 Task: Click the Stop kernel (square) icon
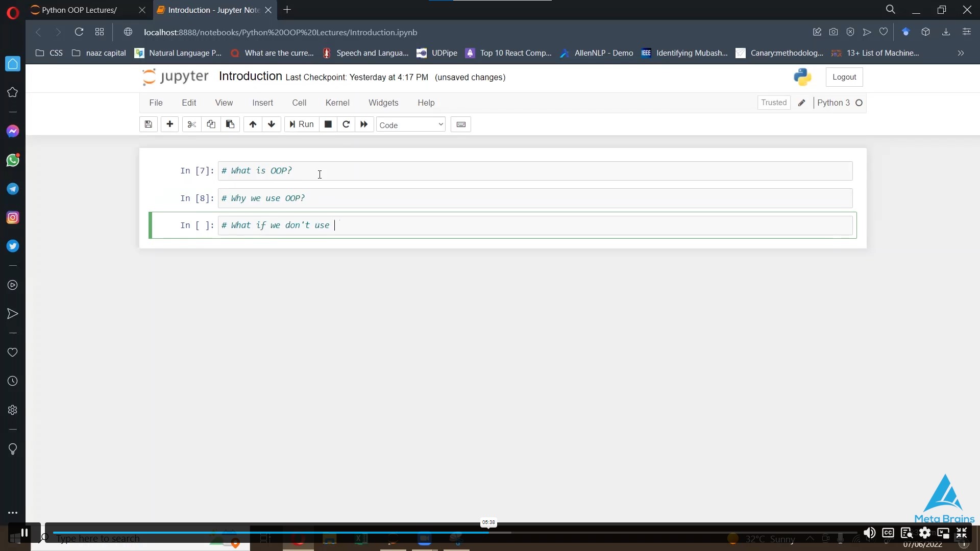click(x=329, y=124)
